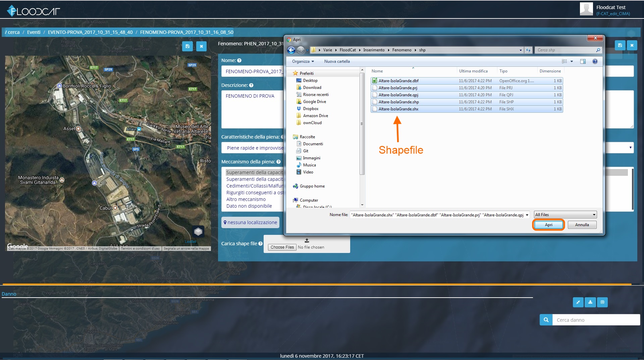Open the Organizza menu
Viewport: 644px width, 360px height.
coord(303,61)
